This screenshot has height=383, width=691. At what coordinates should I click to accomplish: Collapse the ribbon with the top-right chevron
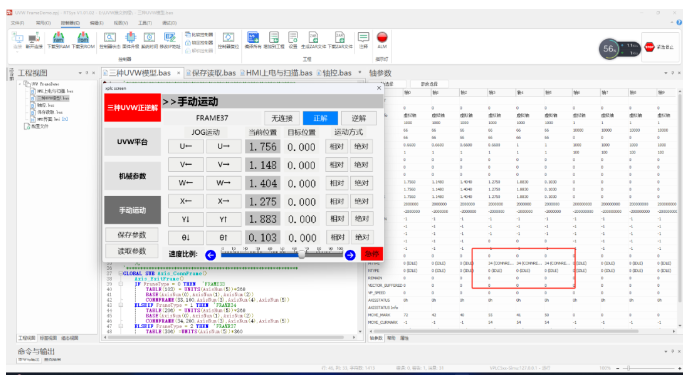click(x=672, y=22)
